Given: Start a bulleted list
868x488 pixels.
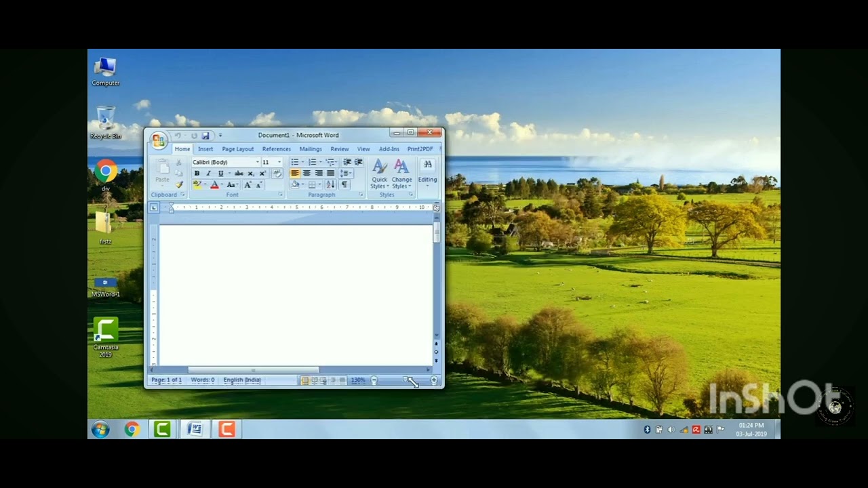Looking at the screenshot, I should tap(295, 162).
